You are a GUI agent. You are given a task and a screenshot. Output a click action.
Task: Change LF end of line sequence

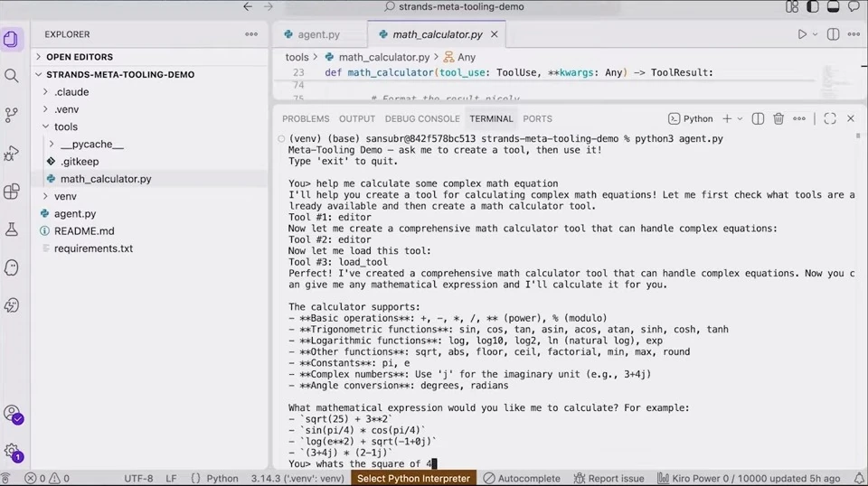coord(171,478)
